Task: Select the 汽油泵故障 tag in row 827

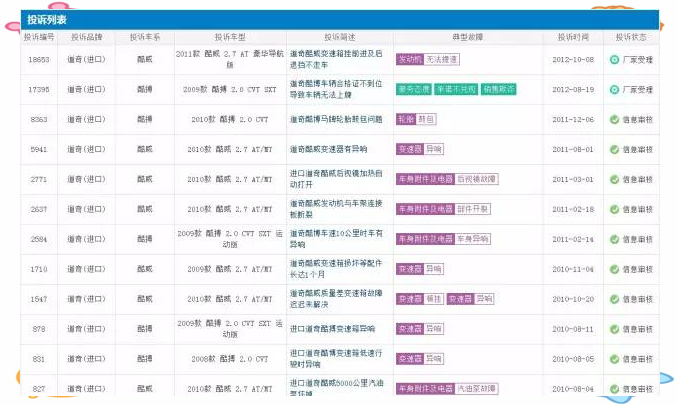Action: pos(476,389)
